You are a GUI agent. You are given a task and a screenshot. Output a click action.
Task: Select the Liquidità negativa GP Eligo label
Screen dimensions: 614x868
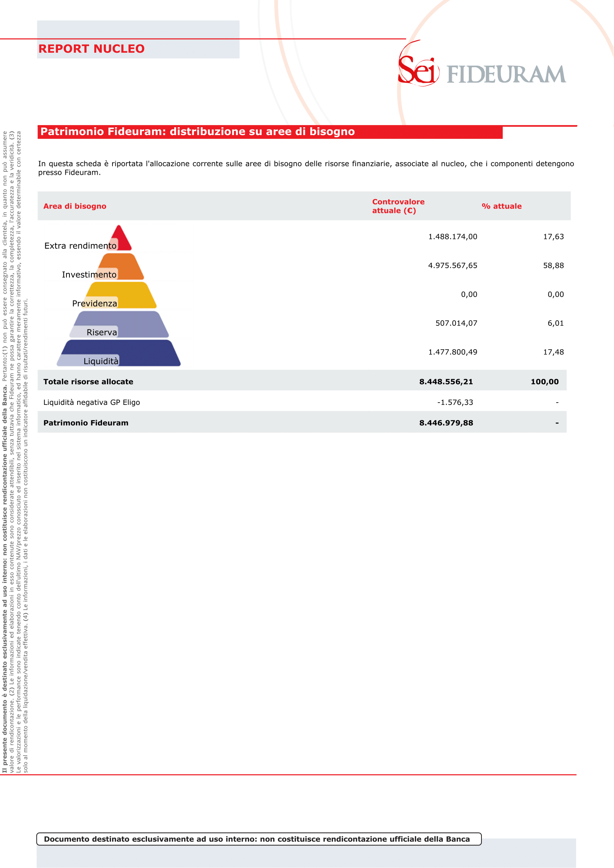(x=91, y=402)
